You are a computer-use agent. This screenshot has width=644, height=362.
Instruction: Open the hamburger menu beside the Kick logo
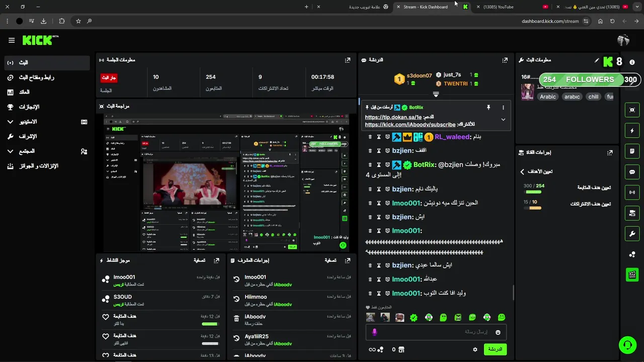(x=12, y=40)
